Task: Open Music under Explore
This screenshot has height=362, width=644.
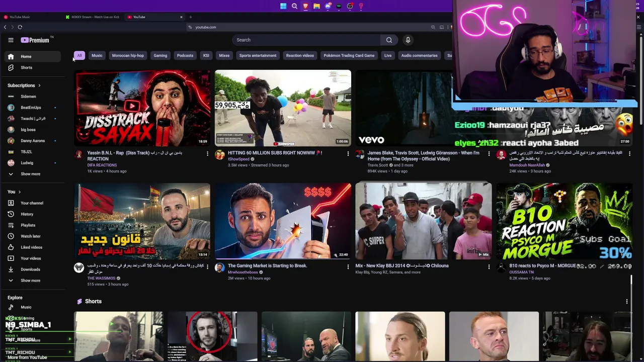Action: coord(33,307)
